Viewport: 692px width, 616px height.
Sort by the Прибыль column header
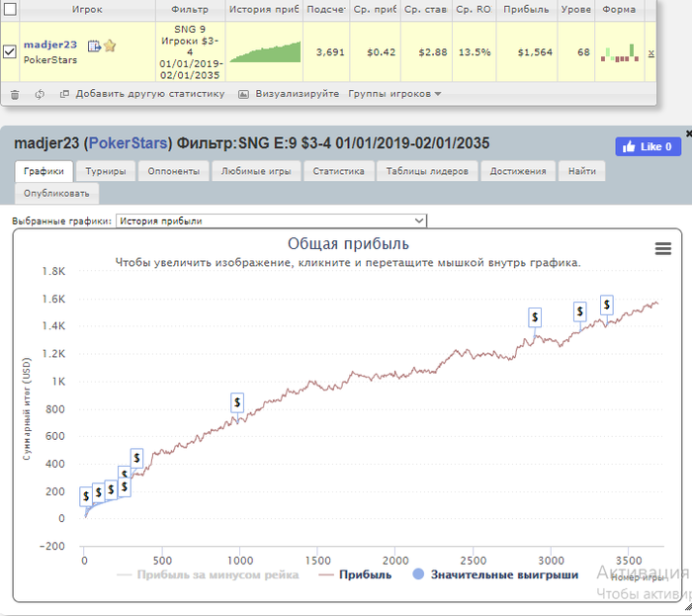526,9
